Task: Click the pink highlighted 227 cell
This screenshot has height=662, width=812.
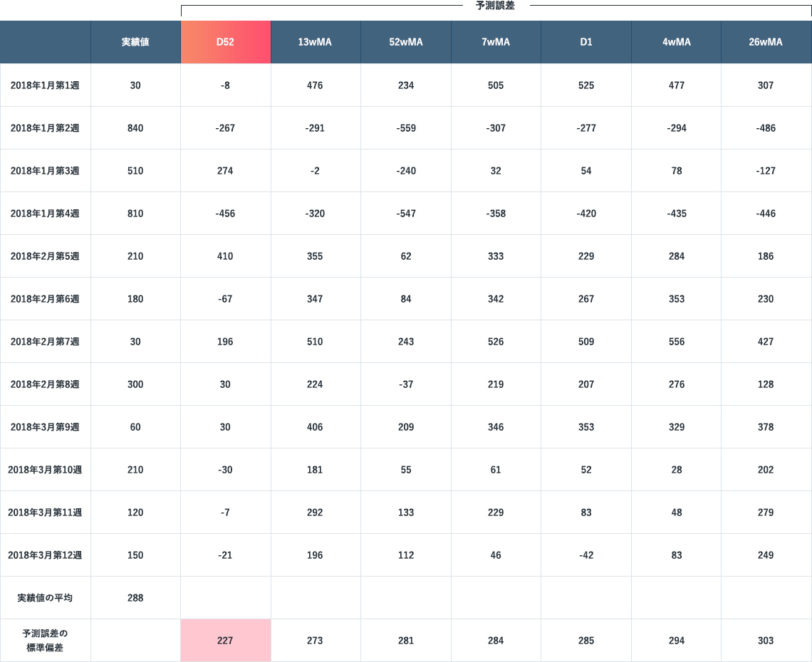Action: click(x=225, y=641)
